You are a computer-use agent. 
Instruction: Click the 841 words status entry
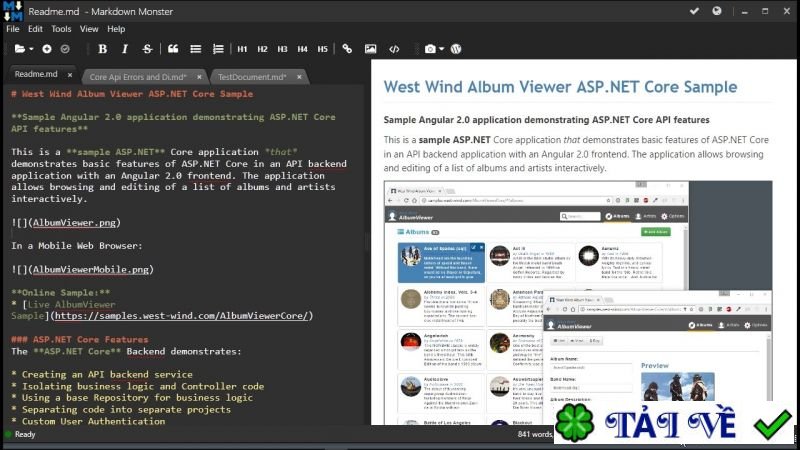pos(535,434)
